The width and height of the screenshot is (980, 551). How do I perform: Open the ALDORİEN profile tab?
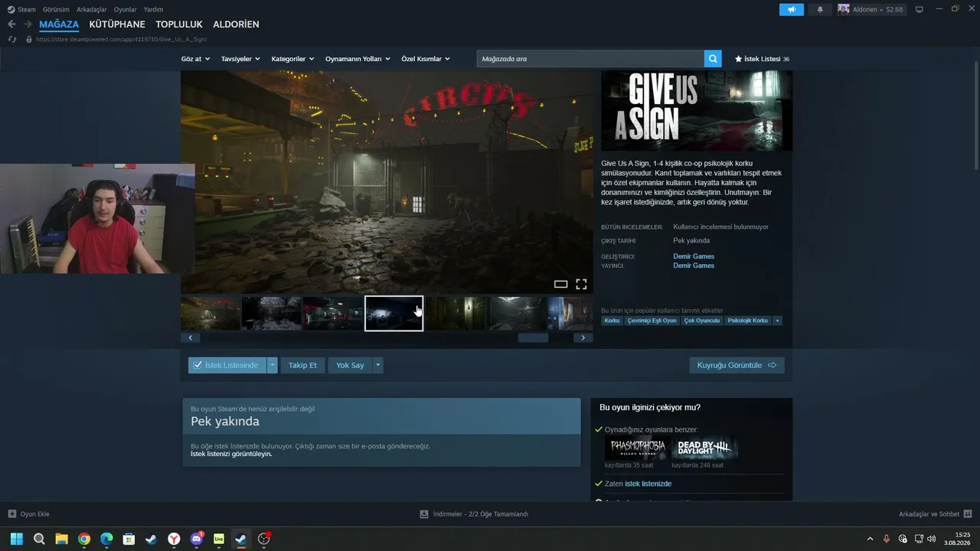pos(236,24)
